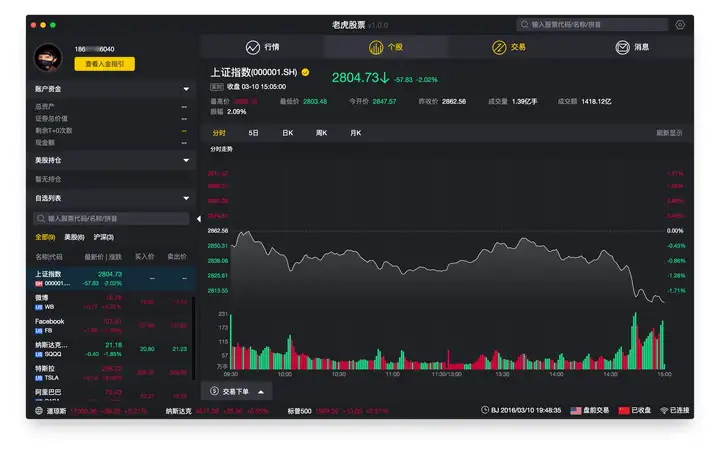Image resolution: width=720 pixels, height=456 pixels.
Task: Click the 现金额 account row
Action: 111,143
